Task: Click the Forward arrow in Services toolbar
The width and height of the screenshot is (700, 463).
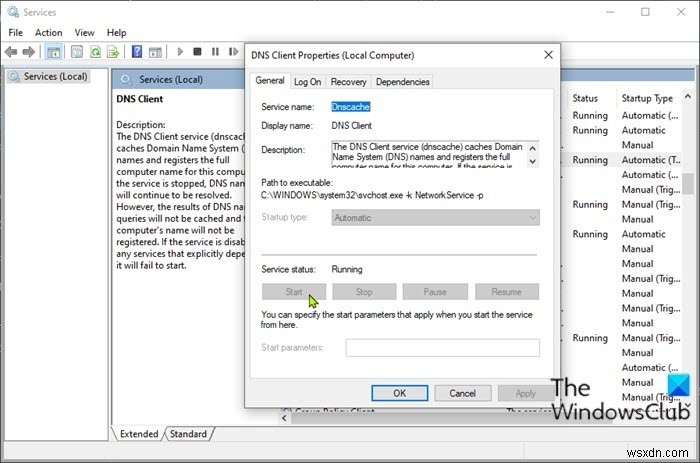Action: pos(29,52)
